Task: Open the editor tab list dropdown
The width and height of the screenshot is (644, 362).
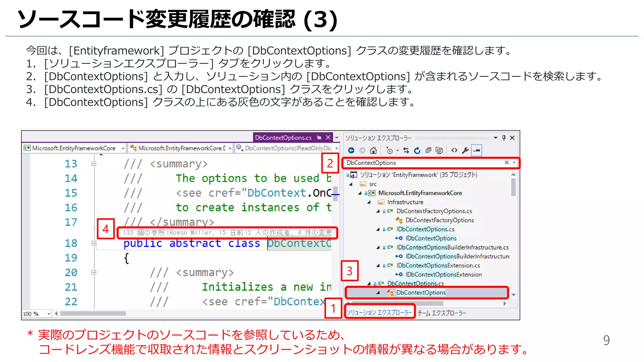Action: click(x=336, y=138)
